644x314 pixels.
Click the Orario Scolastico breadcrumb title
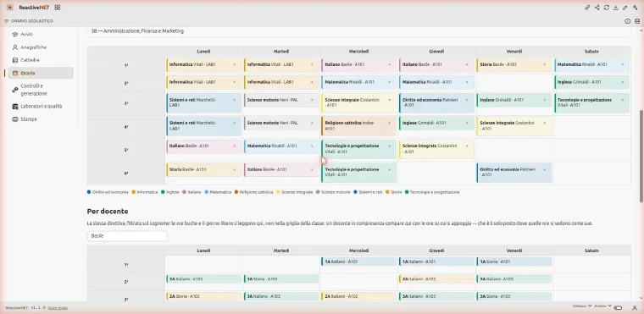tap(32, 21)
